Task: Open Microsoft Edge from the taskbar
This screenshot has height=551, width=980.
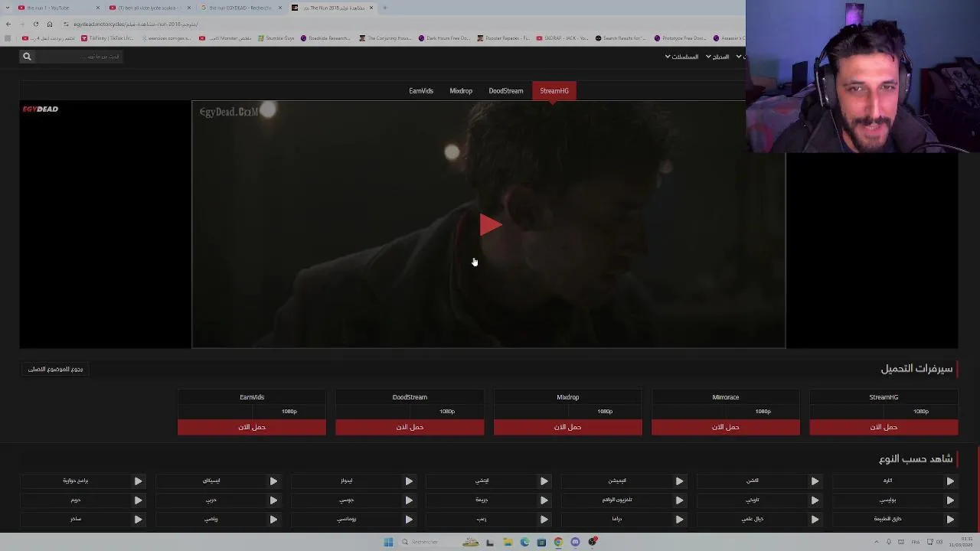Action: (x=524, y=542)
